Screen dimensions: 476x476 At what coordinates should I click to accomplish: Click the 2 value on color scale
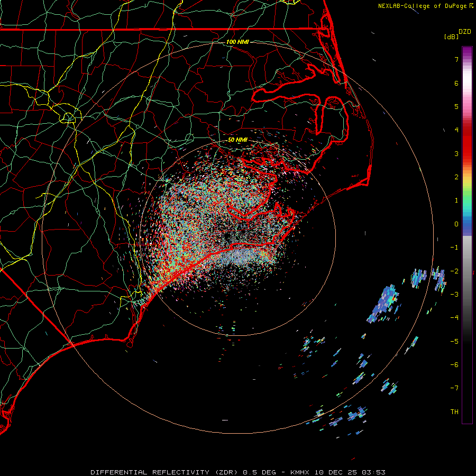[x=456, y=177]
